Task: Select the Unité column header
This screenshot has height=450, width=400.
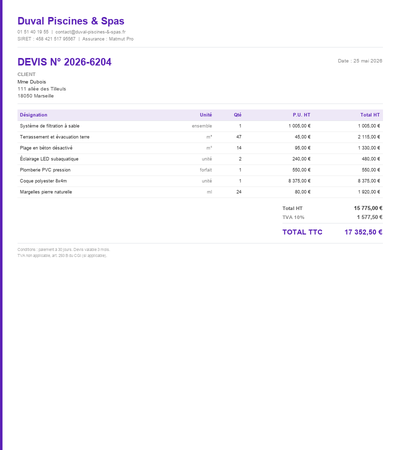Action: coord(206,115)
